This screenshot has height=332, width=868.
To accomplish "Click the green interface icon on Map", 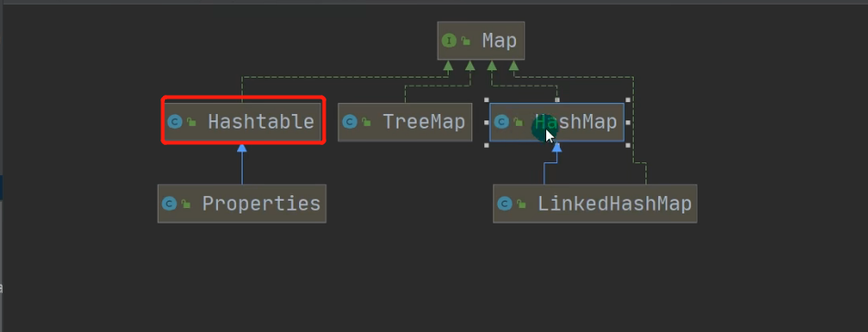I will point(449,41).
